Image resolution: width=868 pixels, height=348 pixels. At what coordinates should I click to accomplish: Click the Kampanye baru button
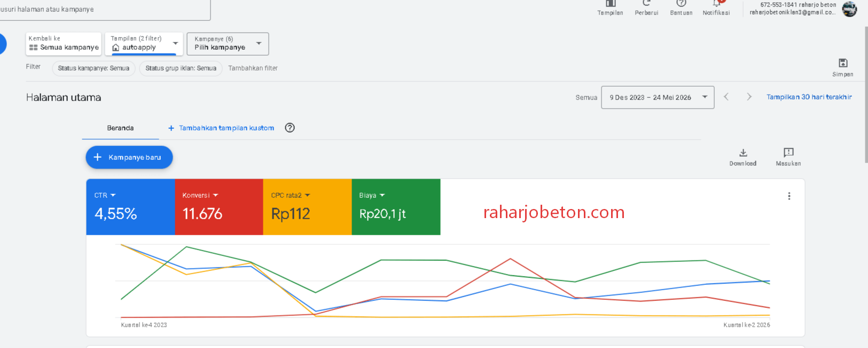tap(129, 157)
